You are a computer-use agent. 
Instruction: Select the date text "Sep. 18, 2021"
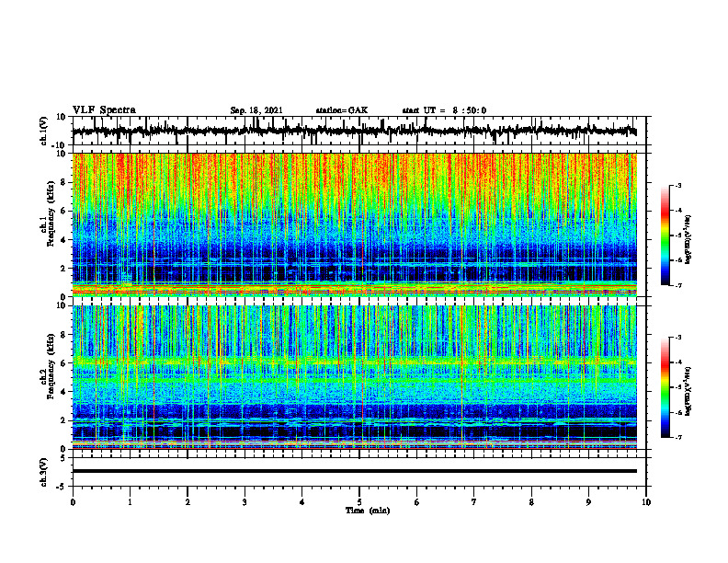(256, 110)
